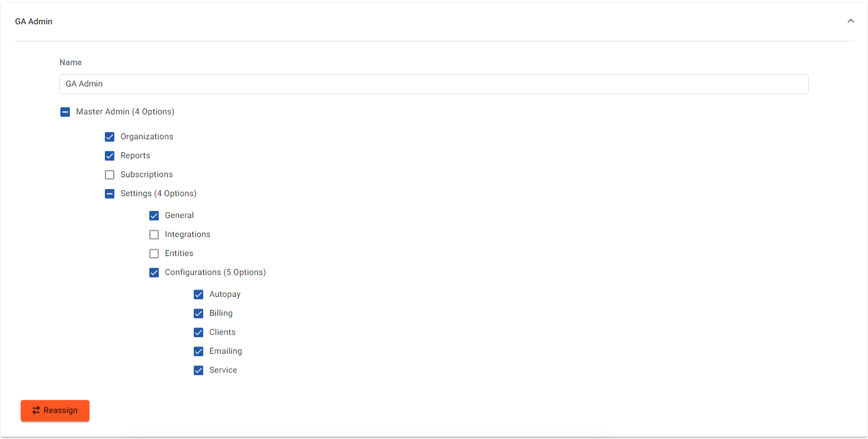Uncheck the Organizations checkbox

pos(110,137)
